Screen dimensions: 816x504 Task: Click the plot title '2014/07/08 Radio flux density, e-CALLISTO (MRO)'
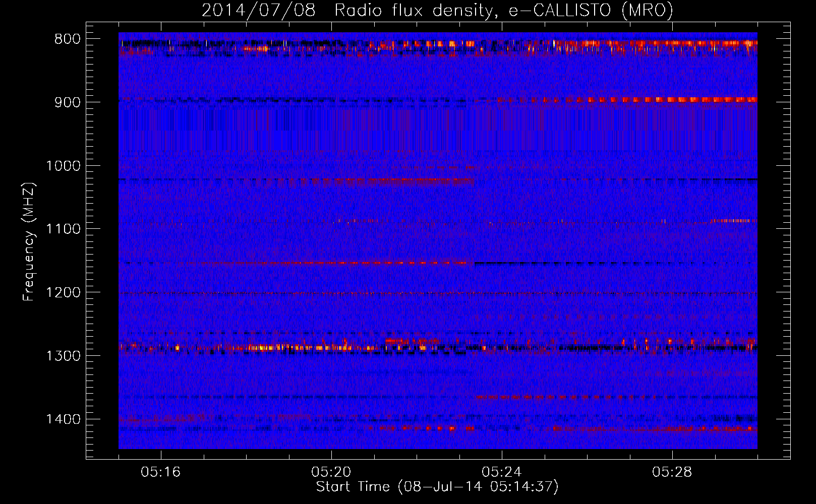pyautogui.click(x=437, y=10)
